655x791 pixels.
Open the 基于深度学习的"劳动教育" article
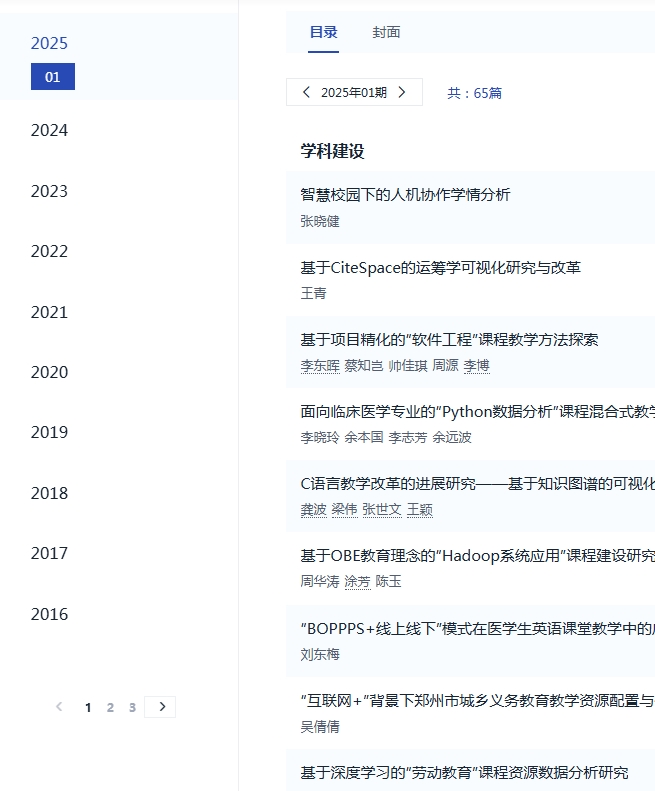pyautogui.click(x=464, y=773)
